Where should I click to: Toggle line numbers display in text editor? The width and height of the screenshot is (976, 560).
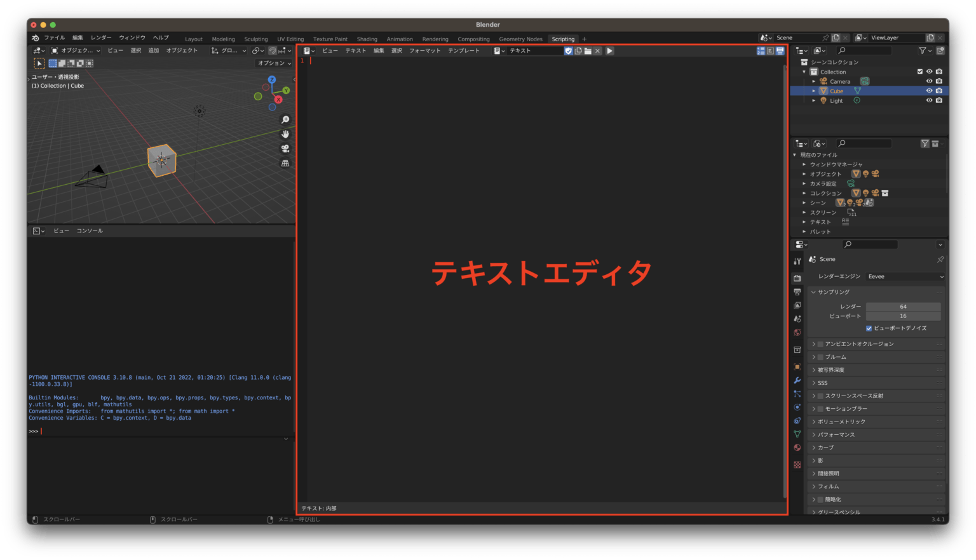(x=761, y=51)
